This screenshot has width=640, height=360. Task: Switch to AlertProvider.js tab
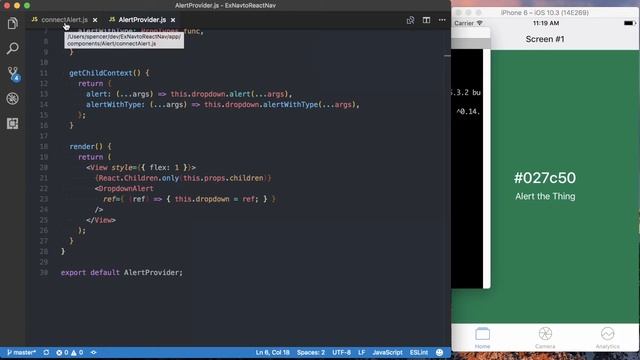coord(142,20)
